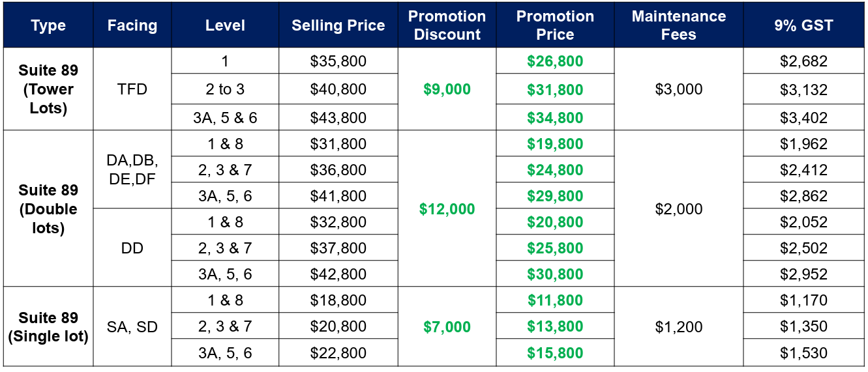This screenshot has width=868, height=372.
Task: Select the 9% GST column header
Action: coord(803,25)
